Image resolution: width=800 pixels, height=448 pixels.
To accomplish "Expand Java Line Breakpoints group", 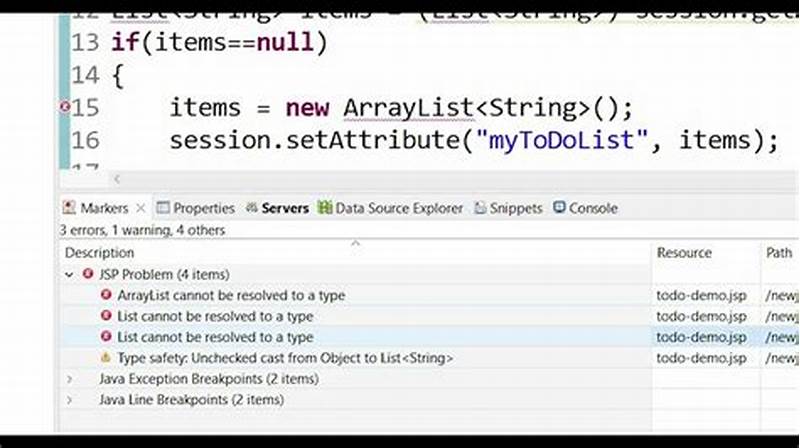I will click(x=69, y=400).
